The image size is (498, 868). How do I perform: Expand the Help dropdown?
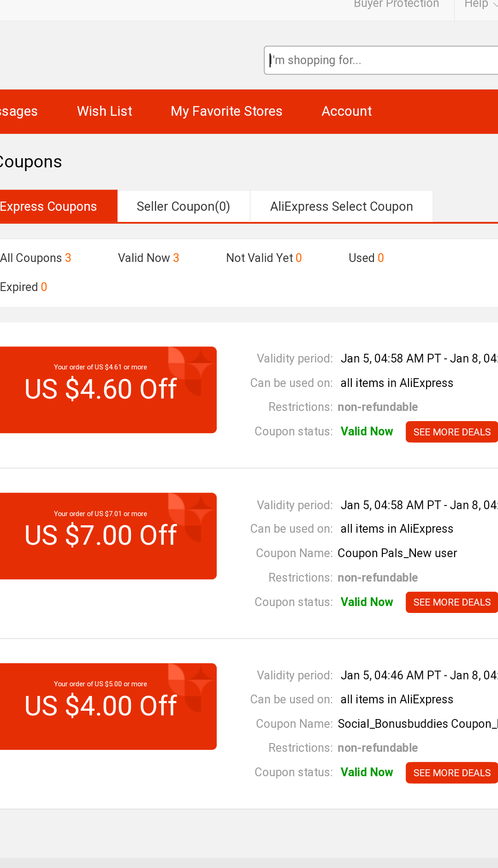480,4
